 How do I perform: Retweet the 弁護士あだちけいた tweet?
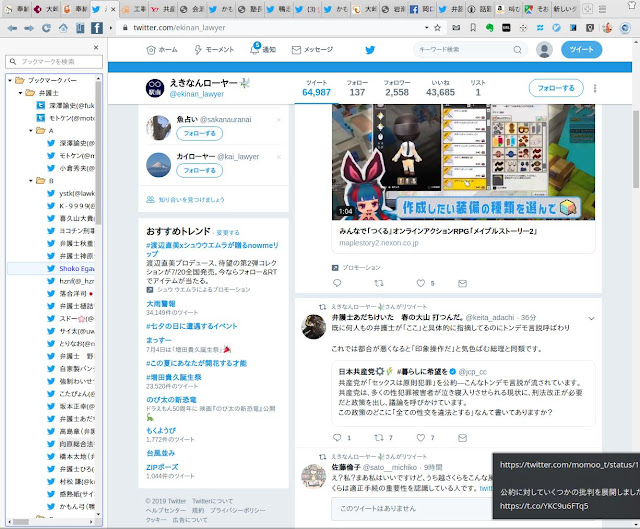(379, 438)
